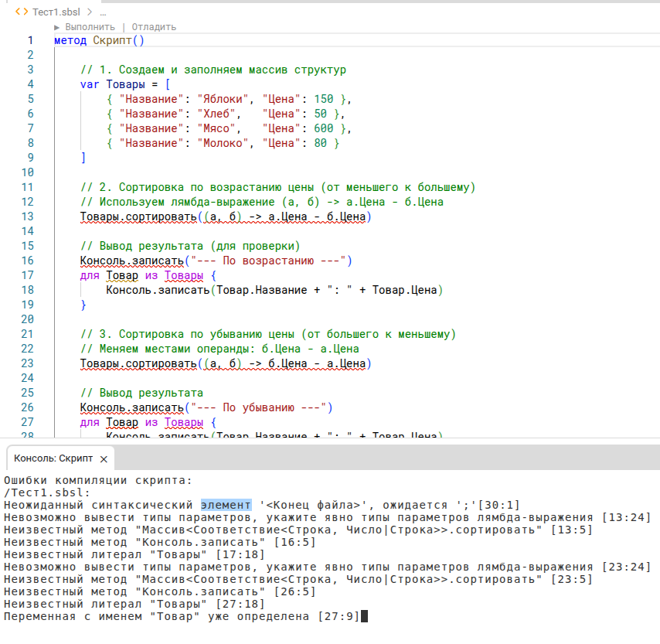The image size is (660, 644).
Task: Click the Тест1.sbsl file icon in breadcrumb
Action: click(22, 12)
